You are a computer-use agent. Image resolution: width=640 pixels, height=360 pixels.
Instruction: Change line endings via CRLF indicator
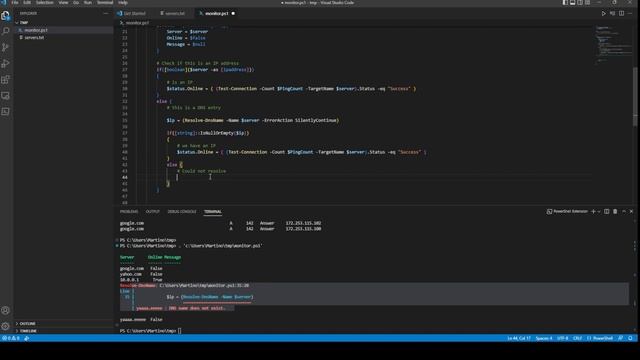pos(577,338)
